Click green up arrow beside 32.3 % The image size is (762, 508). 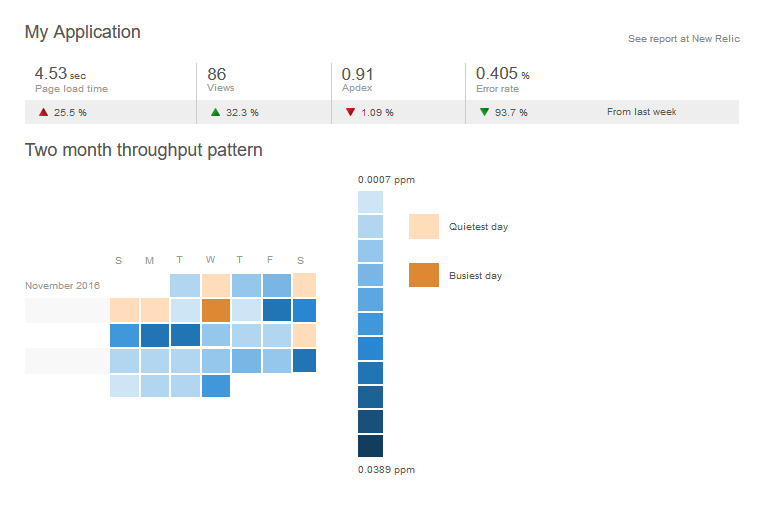216,112
